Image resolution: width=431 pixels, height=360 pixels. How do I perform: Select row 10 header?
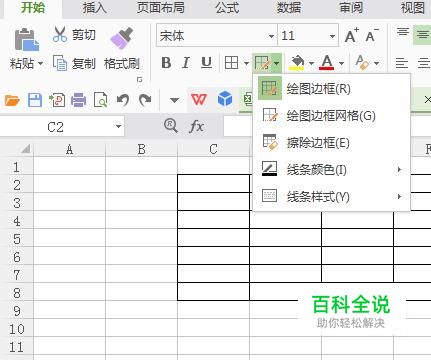click(x=17, y=329)
